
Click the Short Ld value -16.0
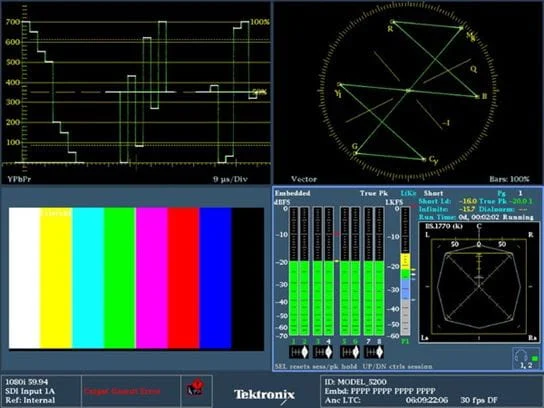(467, 201)
